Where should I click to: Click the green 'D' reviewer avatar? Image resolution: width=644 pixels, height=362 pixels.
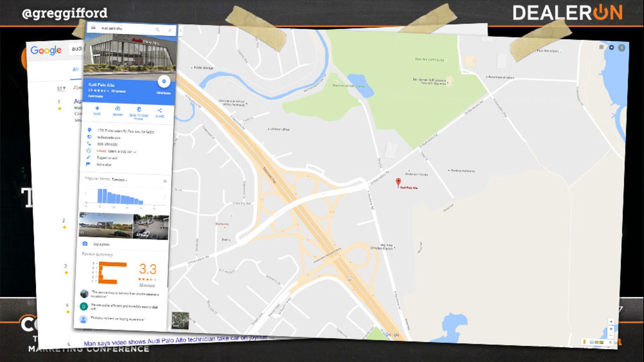84,306
